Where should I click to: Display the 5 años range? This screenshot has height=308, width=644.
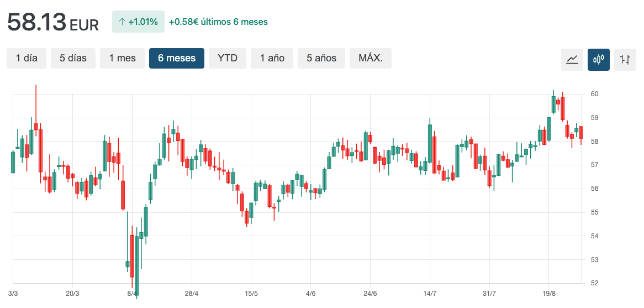321,58
